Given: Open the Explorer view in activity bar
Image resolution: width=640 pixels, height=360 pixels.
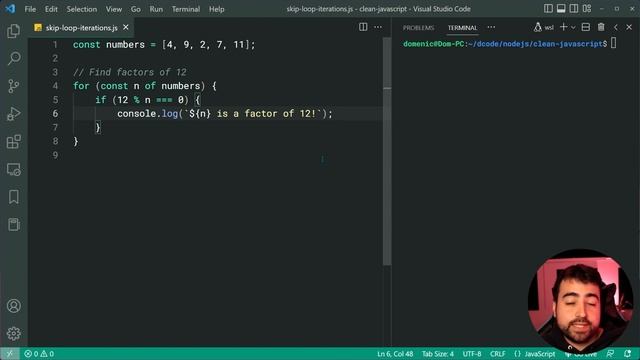Looking at the screenshot, I should tap(13, 31).
